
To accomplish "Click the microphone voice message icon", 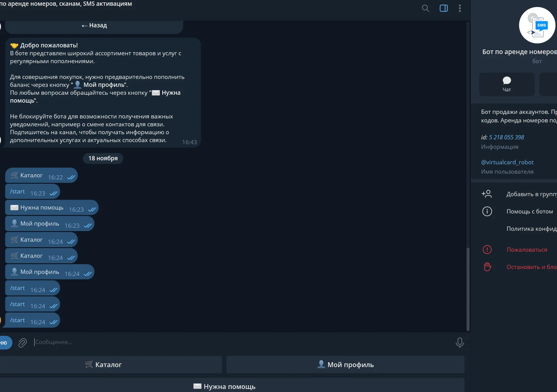I will tap(460, 343).
